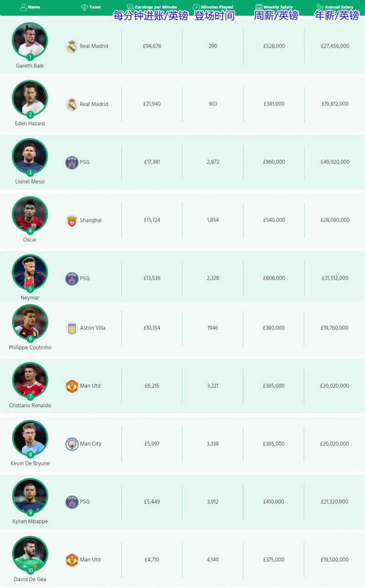The height and width of the screenshot is (588, 365).
Task: Open Gareth Bale's player photo
Action: (x=30, y=40)
